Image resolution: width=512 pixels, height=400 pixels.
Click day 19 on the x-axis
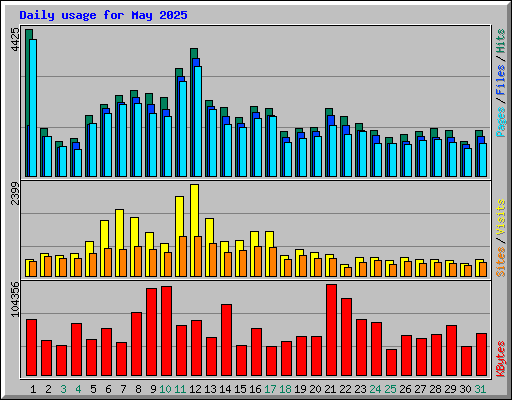coord(300,389)
